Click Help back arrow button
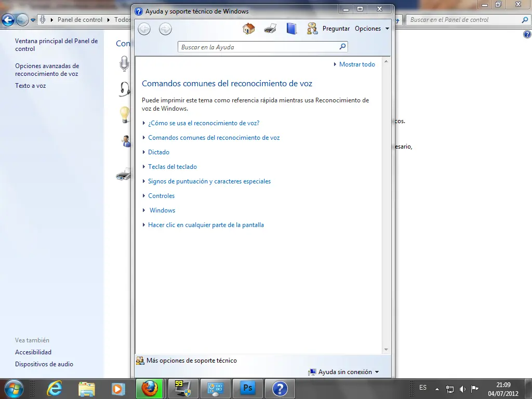Image resolution: width=532 pixels, height=399 pixels. tap(144, 29)
